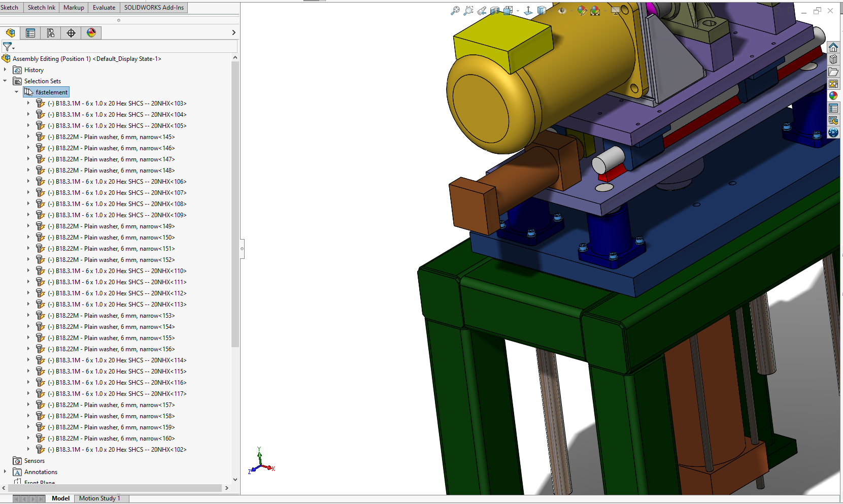
Task: Expand the History tree node
Action: 5,70
